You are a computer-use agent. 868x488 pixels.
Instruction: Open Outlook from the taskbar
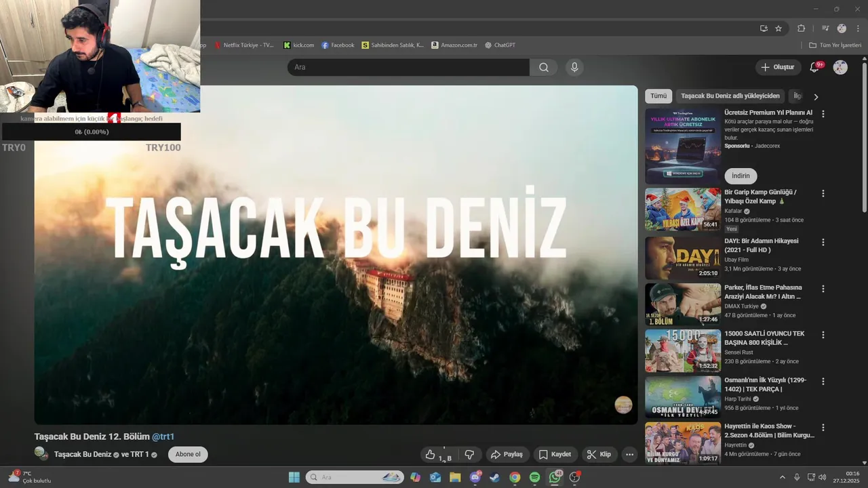tap(435, 477)
